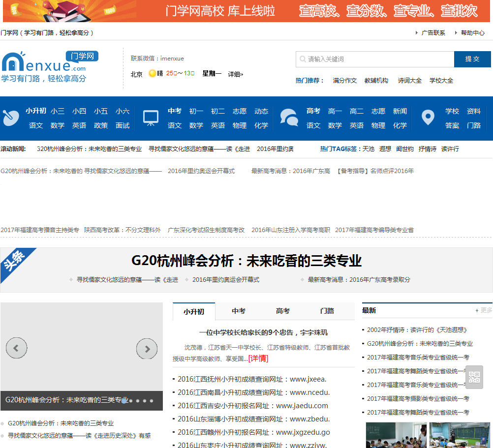Open 资料 in blue navigation
The width and height of the screenshot is (493, 448).
[474, 111]
